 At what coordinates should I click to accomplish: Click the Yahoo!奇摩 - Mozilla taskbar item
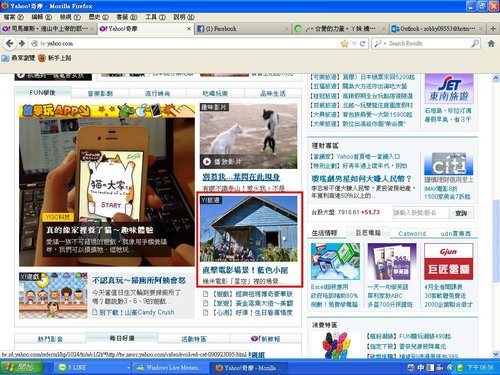coord(248,368)
